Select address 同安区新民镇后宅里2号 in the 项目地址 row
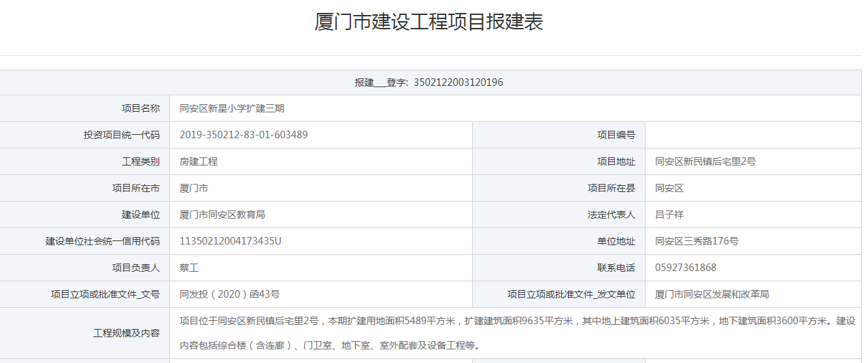This screenshot has height=363, width=868. coord(705,161)
